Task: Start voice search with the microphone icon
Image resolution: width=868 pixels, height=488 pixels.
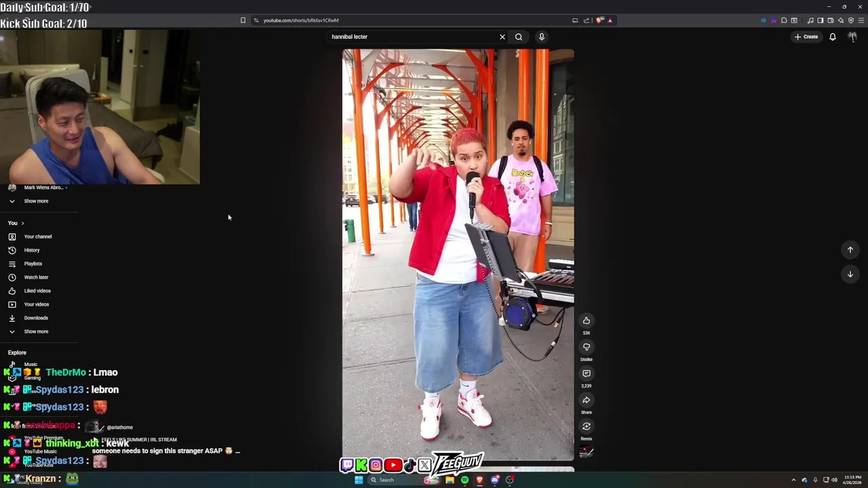Action: 542,37
